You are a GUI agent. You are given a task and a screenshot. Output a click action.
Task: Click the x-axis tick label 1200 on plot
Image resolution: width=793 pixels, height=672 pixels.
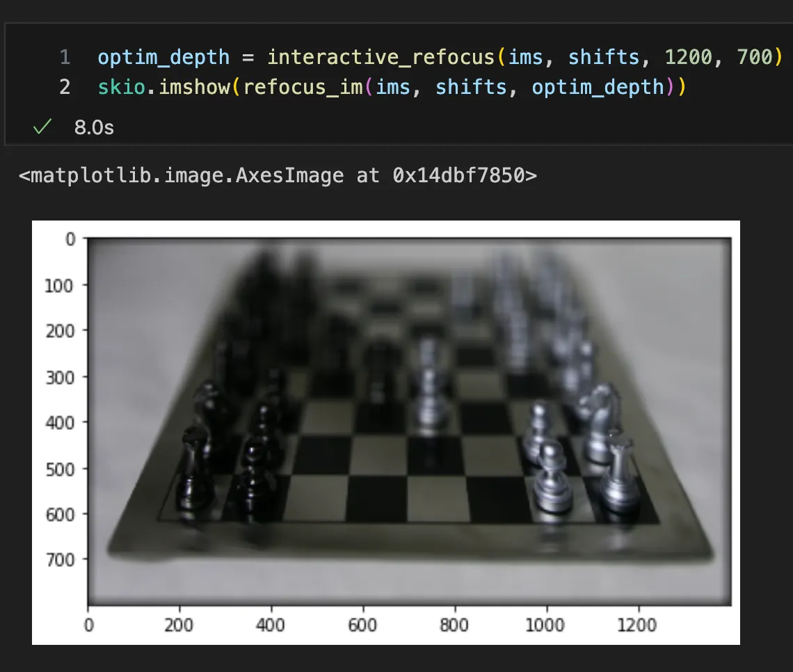(x=636, y=625)
